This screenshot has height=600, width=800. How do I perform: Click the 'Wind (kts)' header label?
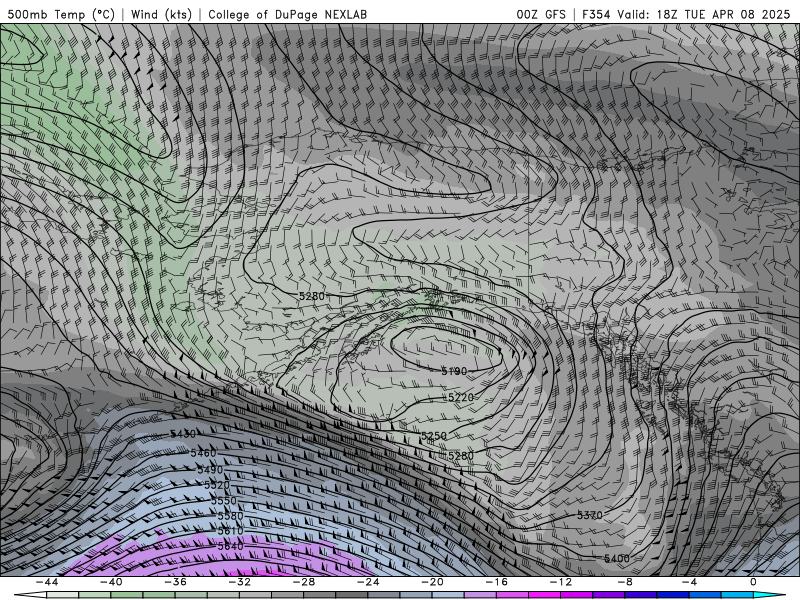point(161,14)
